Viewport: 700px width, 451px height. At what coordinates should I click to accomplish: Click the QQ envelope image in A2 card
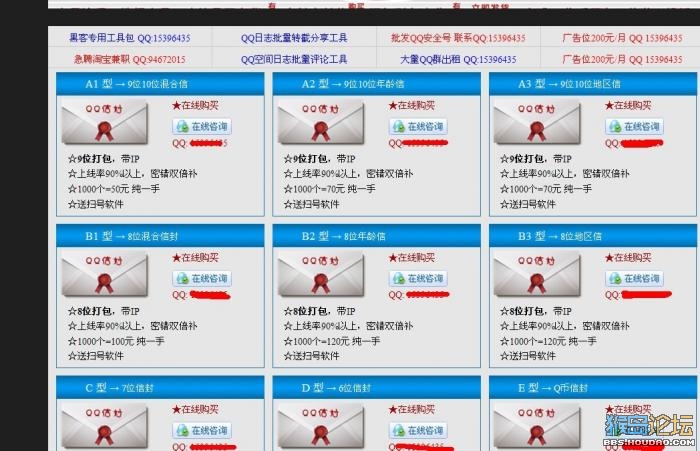[x=321, y=121]
